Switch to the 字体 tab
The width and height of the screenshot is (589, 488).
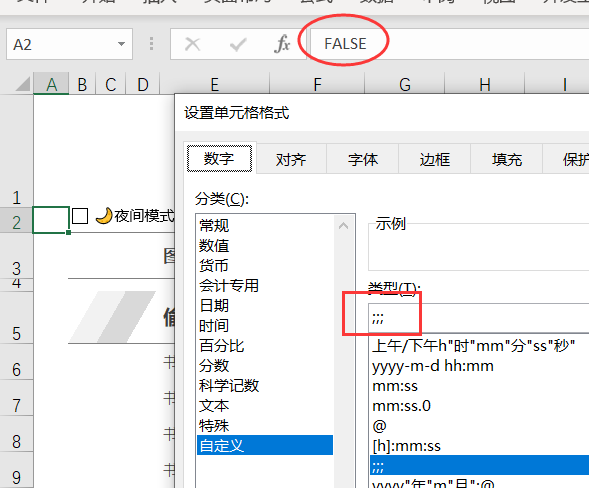[362, 160]
